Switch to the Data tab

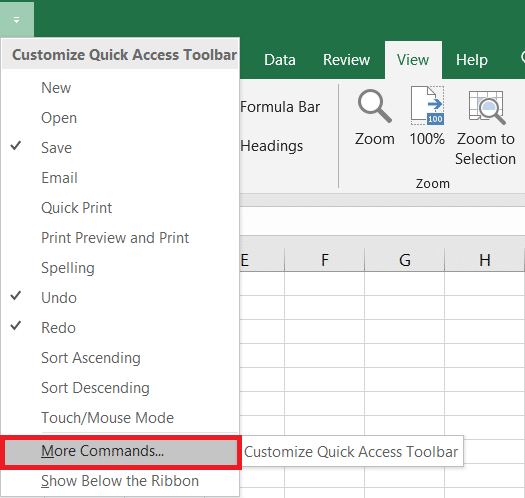coord(280,60)
